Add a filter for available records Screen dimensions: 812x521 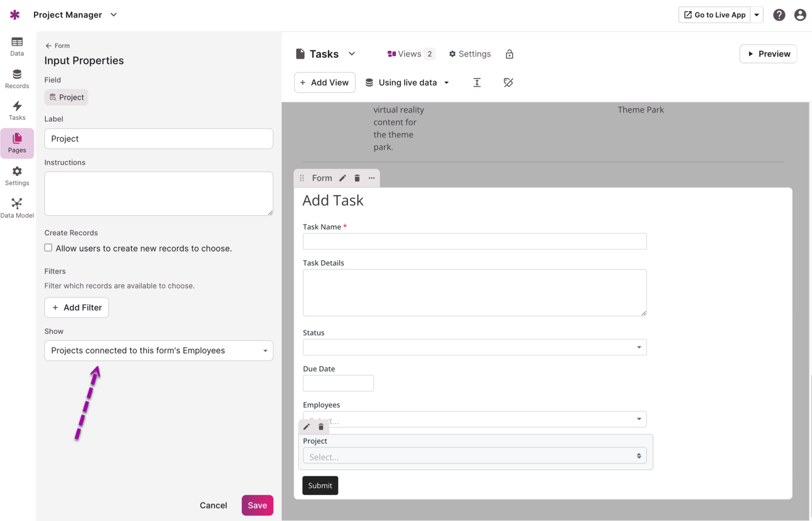pyautogui.click(x=76, y=307)
